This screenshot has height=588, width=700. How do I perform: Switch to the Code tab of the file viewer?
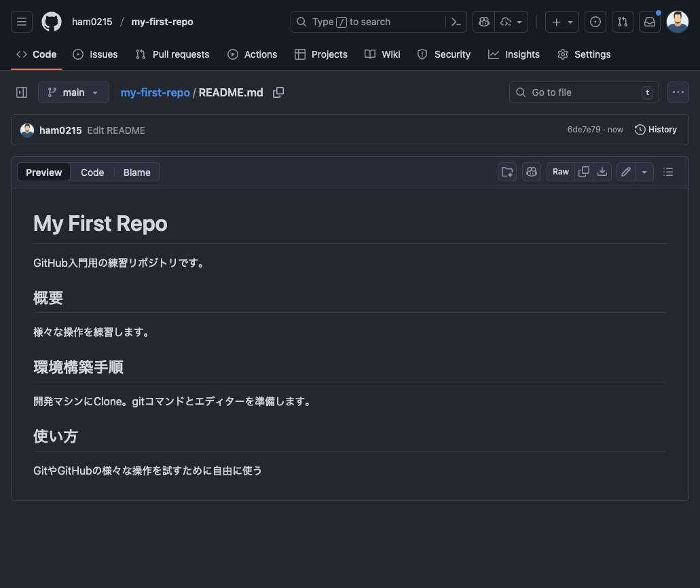pyautogui.click(x=92, y=172)
